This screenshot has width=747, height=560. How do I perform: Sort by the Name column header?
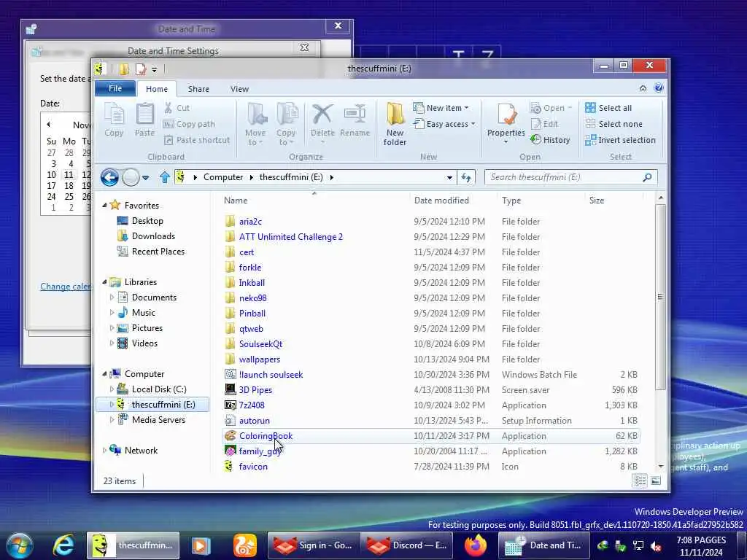(236, 201)
